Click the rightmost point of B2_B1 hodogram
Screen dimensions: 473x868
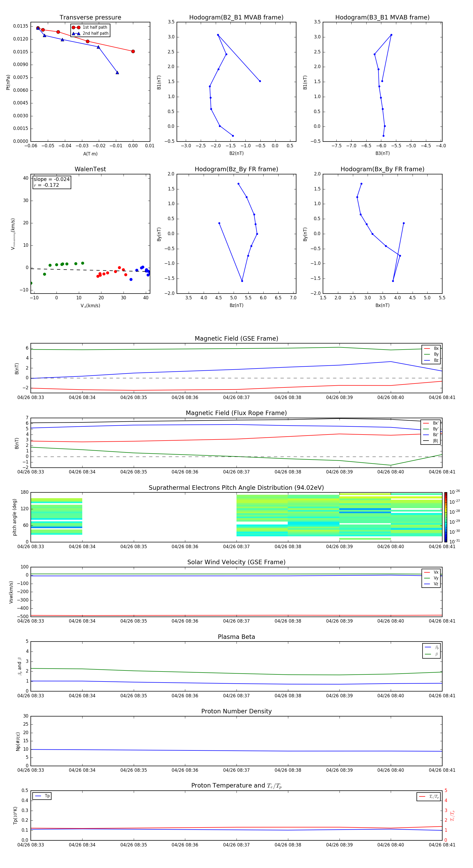coord(260,81)
